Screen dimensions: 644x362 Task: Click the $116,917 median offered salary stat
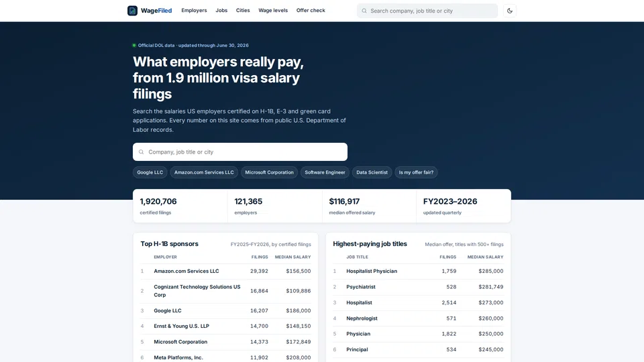click(x=369, y=206)
